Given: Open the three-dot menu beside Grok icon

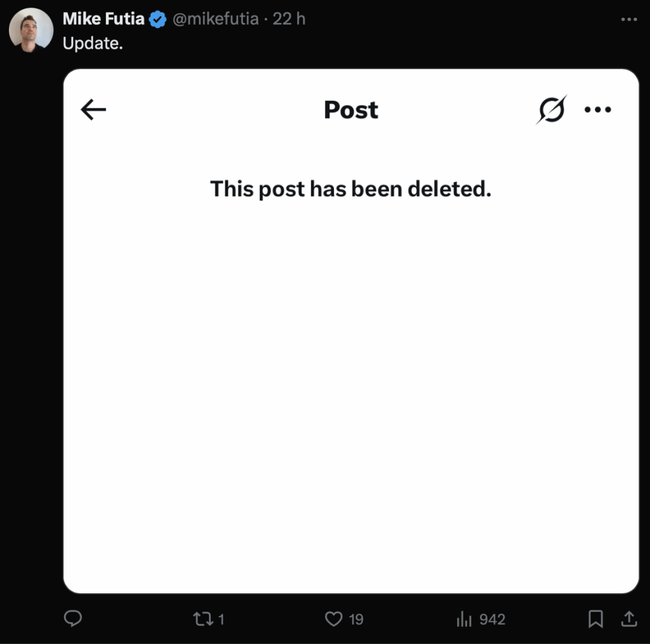Looking at the screenshot, I should pos(597,109).
